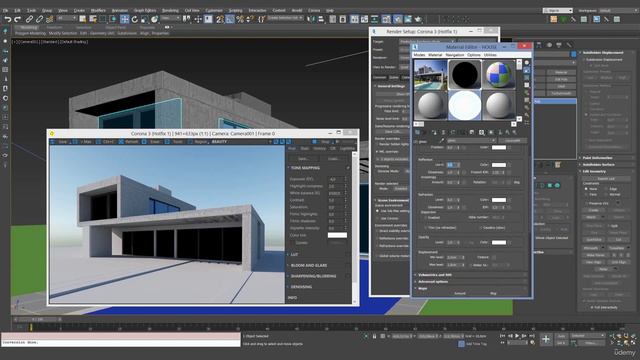
Task: Click CoronaMtl material type button
Action: click(512, 140)
